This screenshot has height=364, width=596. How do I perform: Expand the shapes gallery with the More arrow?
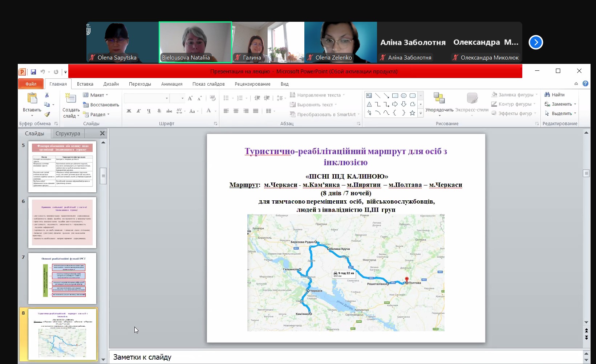(x=421, y=113)
